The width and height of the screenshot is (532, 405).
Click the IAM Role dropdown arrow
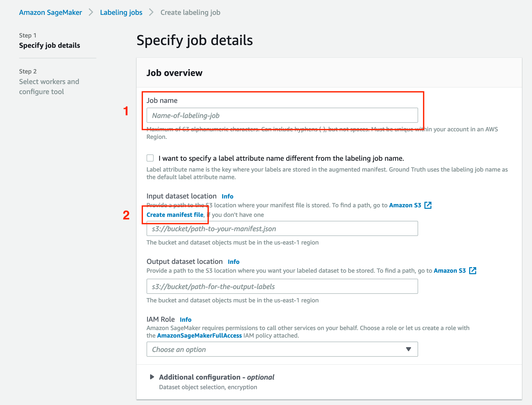pos(409,349)
